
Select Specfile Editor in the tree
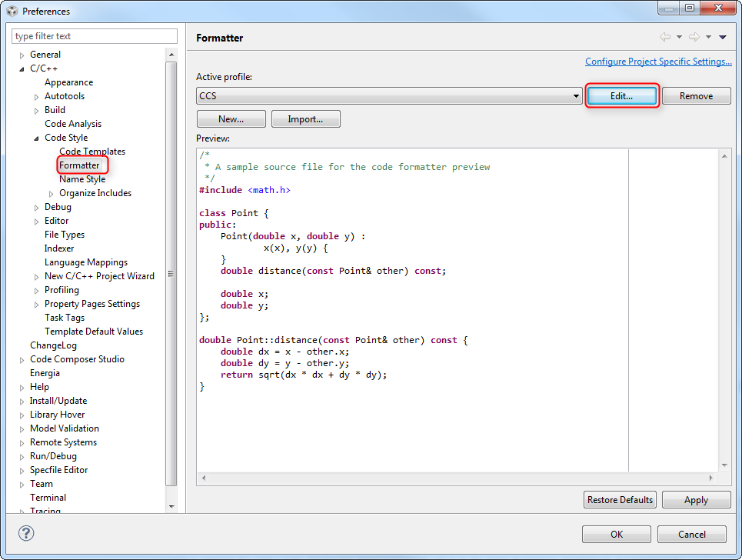click(x=58, y=470)
